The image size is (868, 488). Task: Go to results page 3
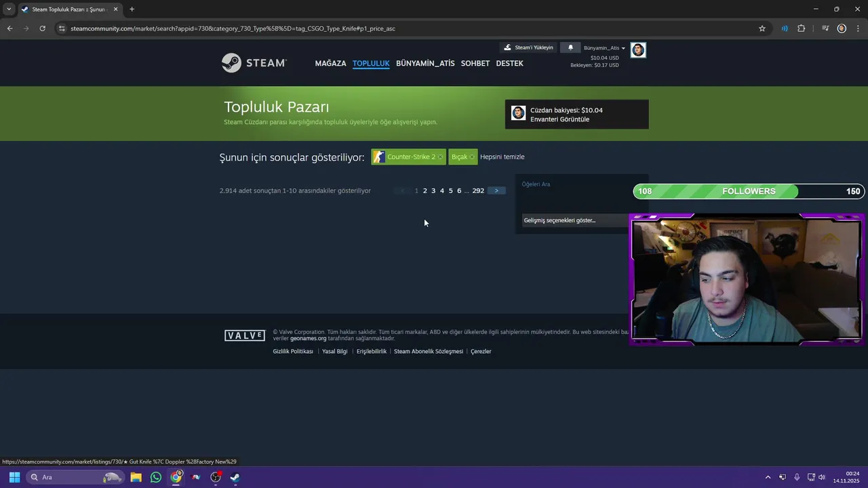tap(433, 190)
